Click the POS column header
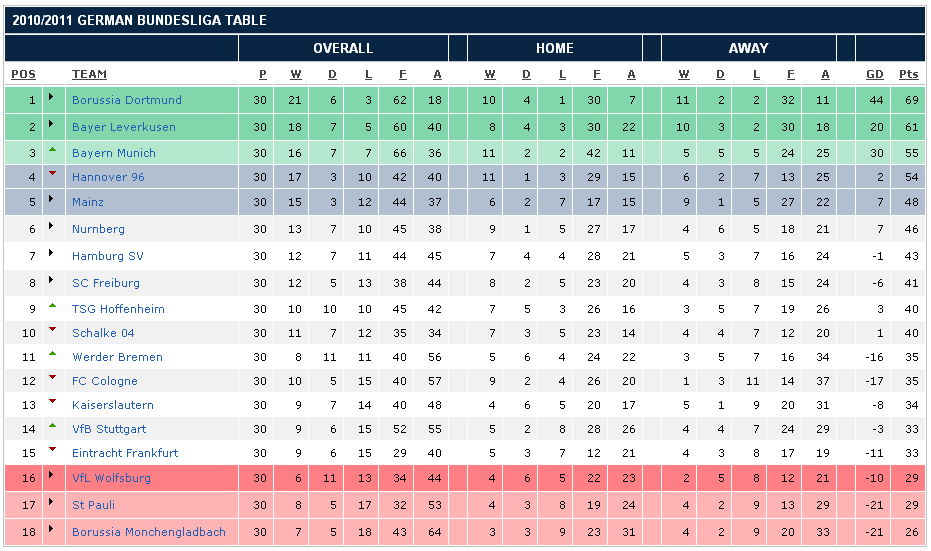931x551 pixels. [x=23, y=74]
